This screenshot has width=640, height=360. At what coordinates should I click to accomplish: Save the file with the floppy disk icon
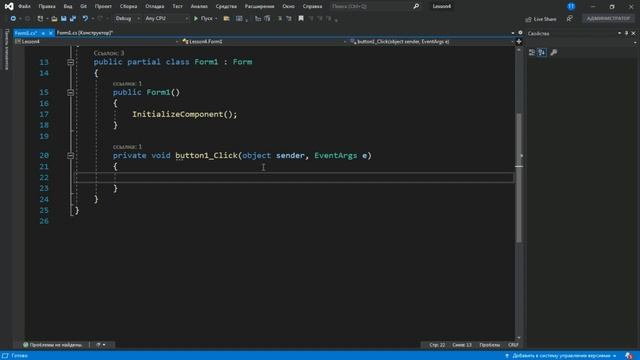pyautogui.click(x=64, y=18)
